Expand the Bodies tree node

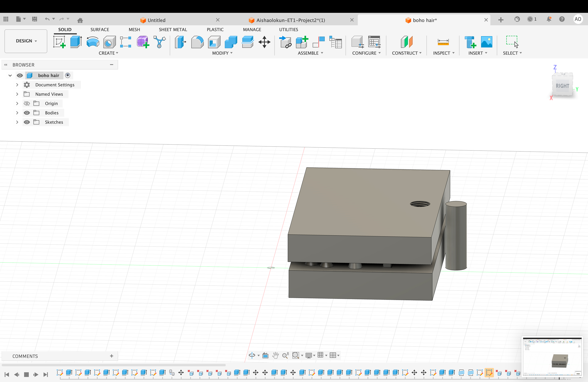[17, 113]
